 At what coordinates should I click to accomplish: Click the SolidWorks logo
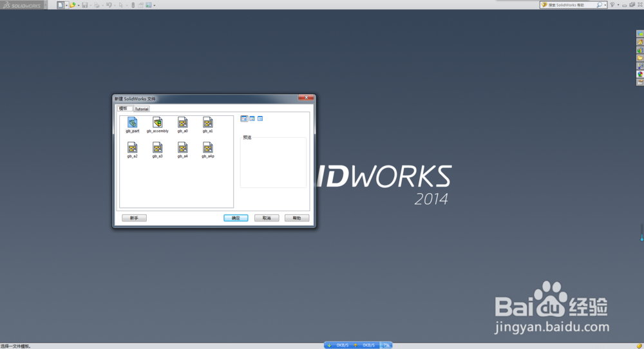pyautogui.click(x=22, y=5)
